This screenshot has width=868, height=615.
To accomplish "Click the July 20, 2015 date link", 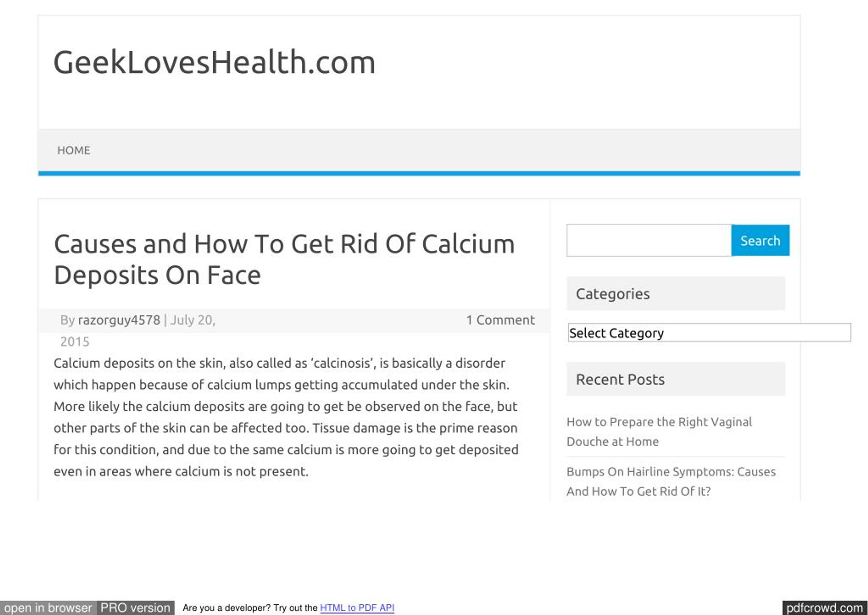I will point(193,320).
